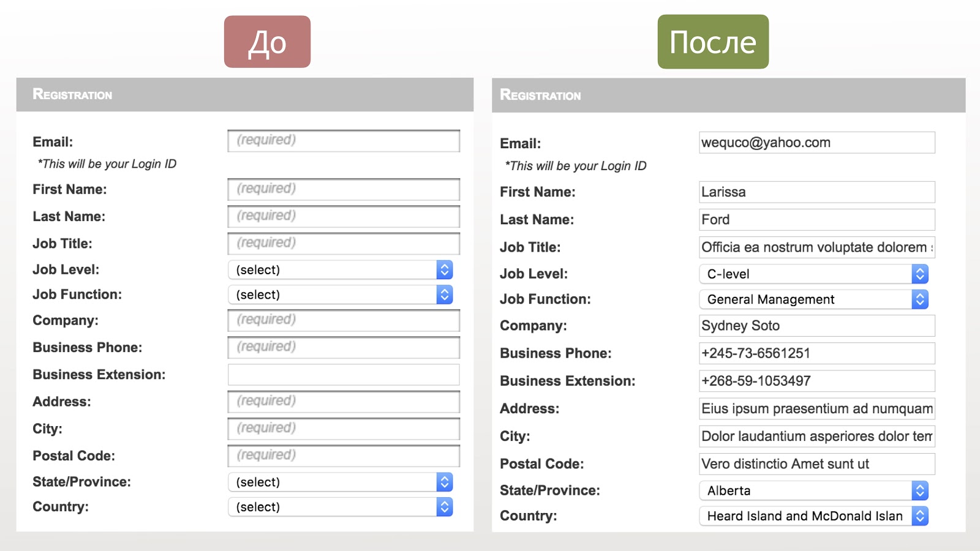Open the Job Level dropdown showing C-level
The image size is (980, 551).
click(x=813, y=274)
